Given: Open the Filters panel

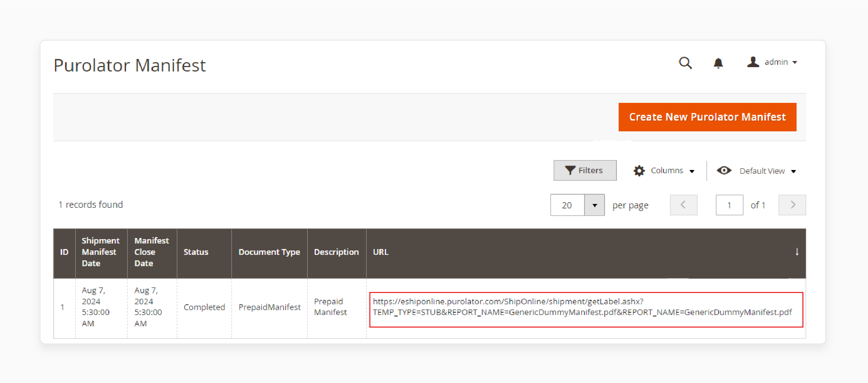Looking at the screenshot, I should [x=585, y=171].
